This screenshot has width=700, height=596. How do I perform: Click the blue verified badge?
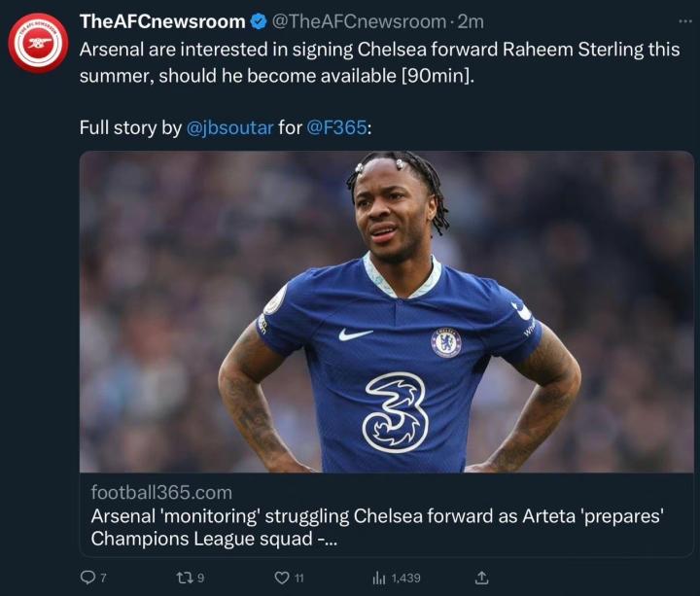(x=259, y=21)
